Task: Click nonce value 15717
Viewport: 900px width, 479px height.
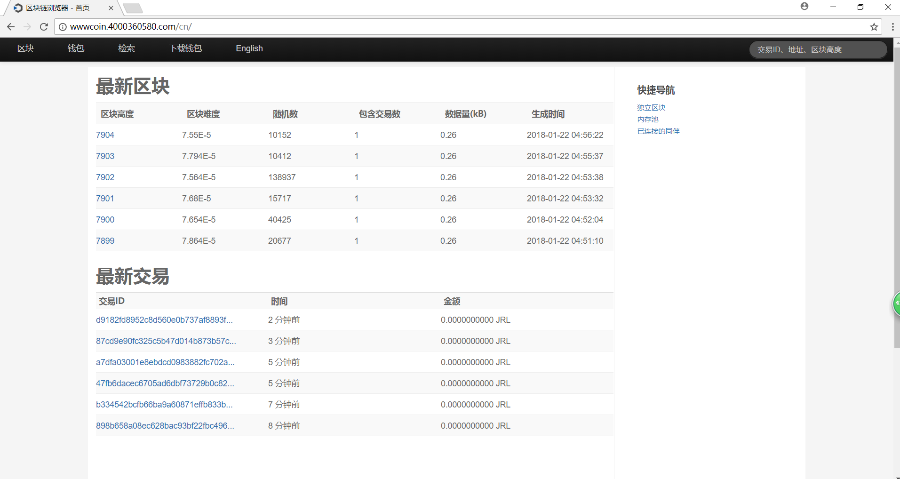Action: pos(280,198)
